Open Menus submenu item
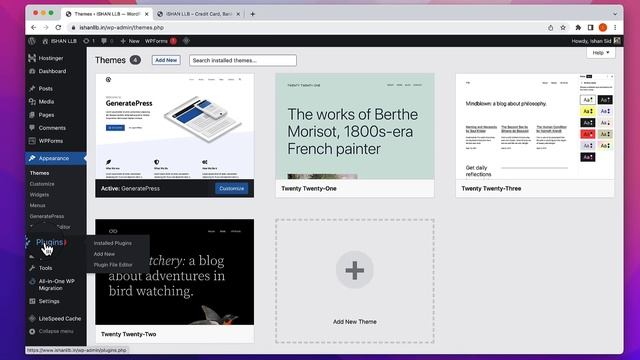 coord(38,205)
